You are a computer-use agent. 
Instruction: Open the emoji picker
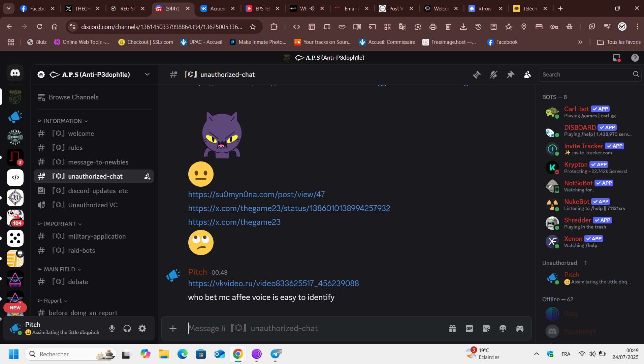point(503,328)
